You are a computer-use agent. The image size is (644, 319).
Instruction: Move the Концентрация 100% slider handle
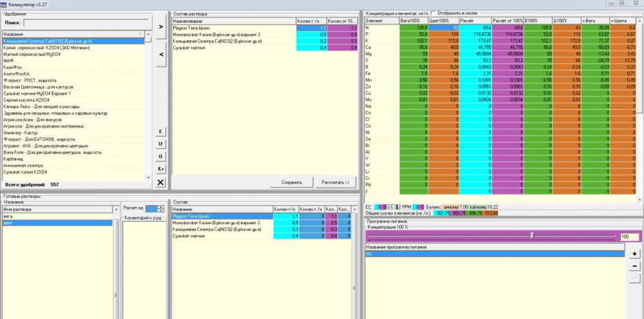[x=533, y=236]
